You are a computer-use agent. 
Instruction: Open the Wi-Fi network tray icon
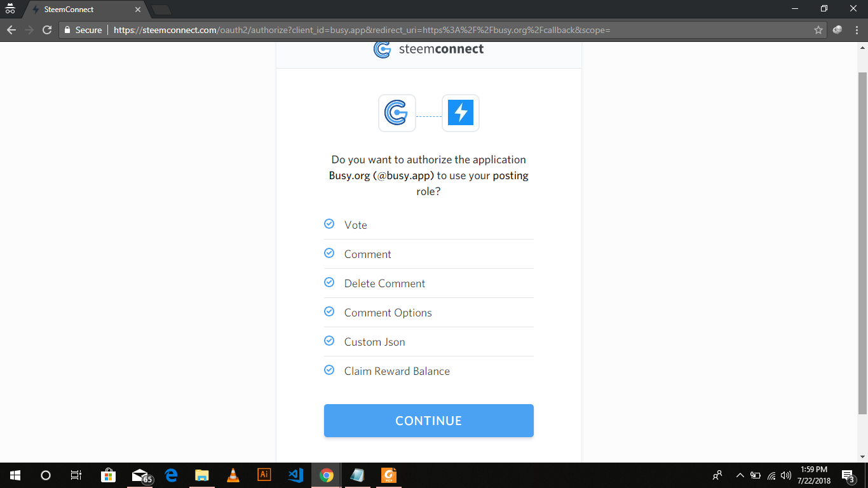771,475
